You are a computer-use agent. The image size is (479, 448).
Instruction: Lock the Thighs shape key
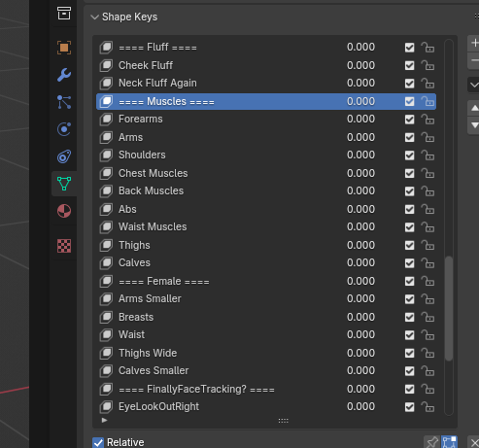coord(428,245)
